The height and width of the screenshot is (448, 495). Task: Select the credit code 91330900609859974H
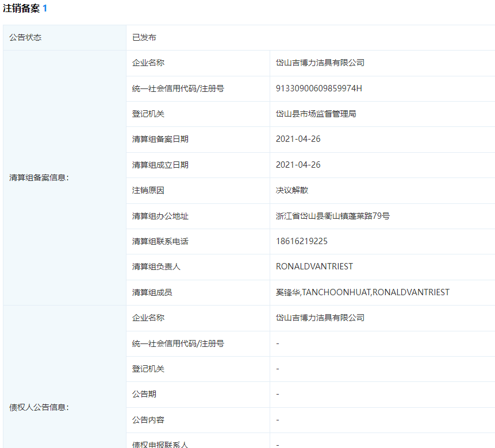[319, 88]
